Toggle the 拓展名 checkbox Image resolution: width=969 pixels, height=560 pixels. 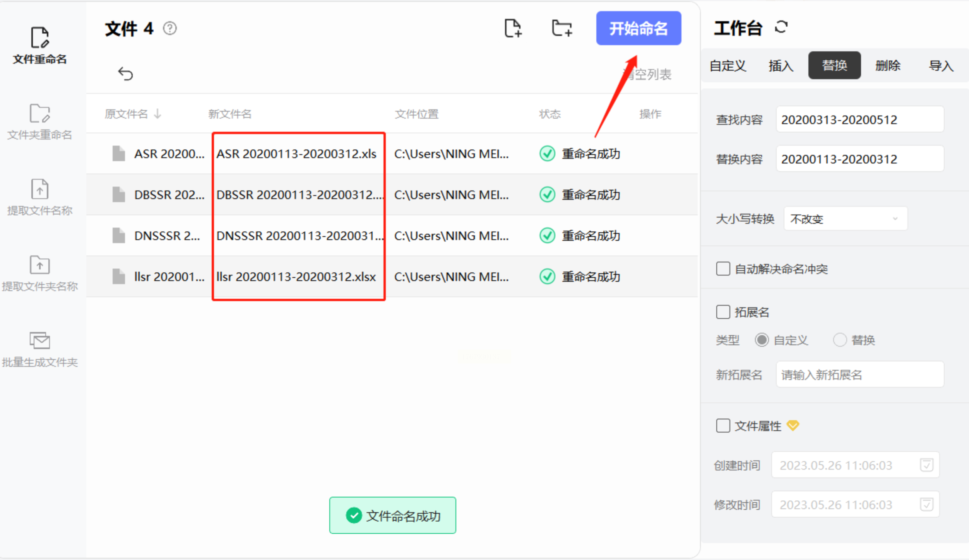pyautogui.click(x=722, y=312)
